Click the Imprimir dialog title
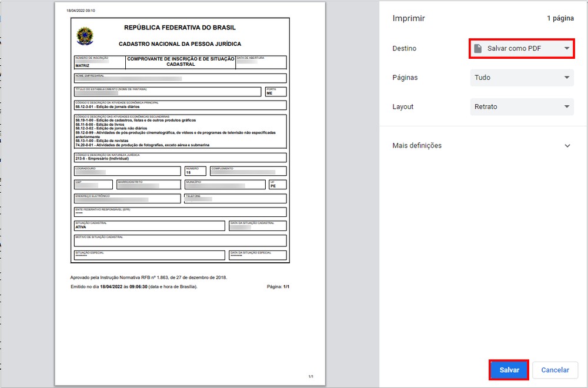 click(407, 18)
